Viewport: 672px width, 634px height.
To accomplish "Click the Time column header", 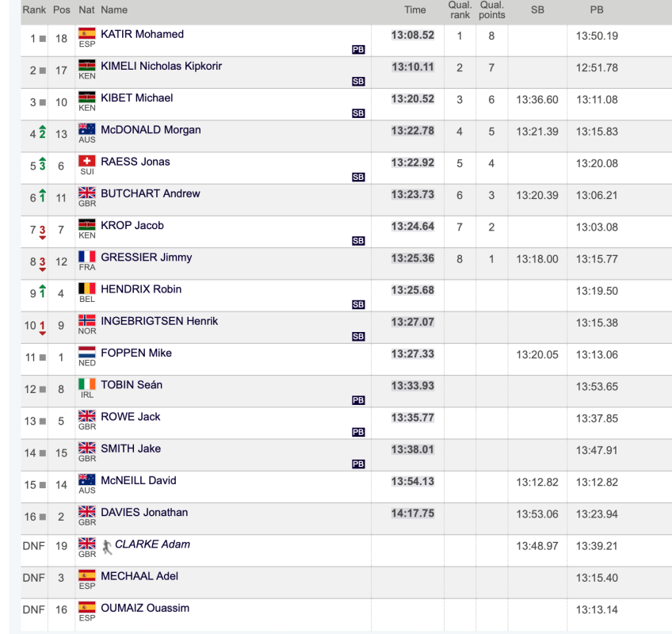I will [x=415, y=10].
